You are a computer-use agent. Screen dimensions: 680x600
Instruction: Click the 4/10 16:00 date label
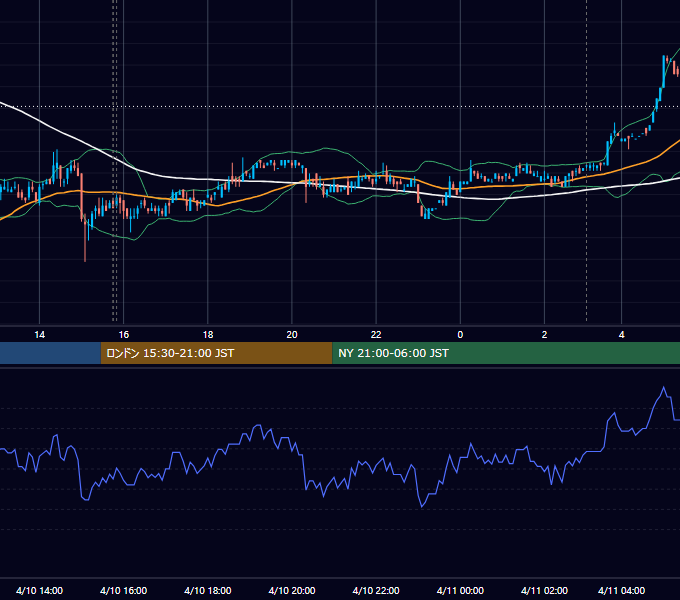[124, 590]
